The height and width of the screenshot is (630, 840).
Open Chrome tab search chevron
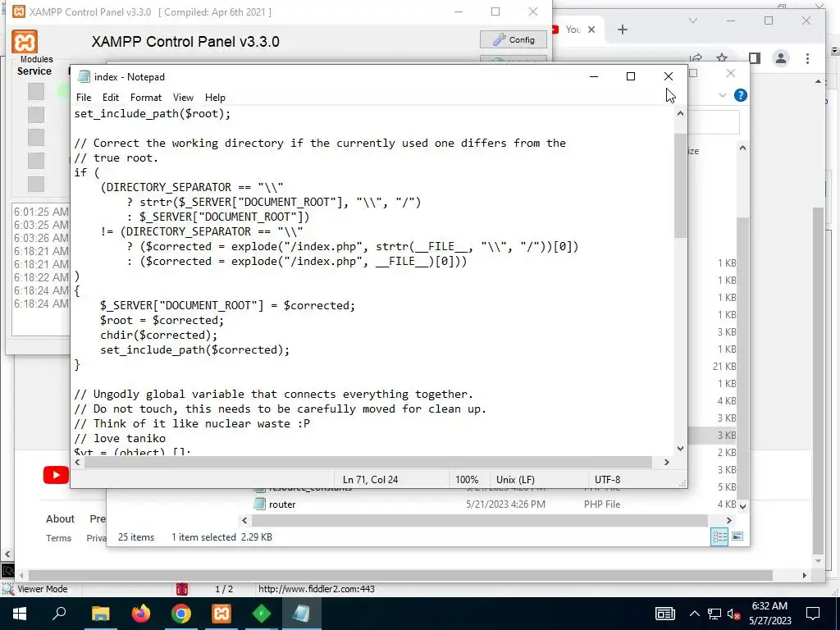click(692, 21)
